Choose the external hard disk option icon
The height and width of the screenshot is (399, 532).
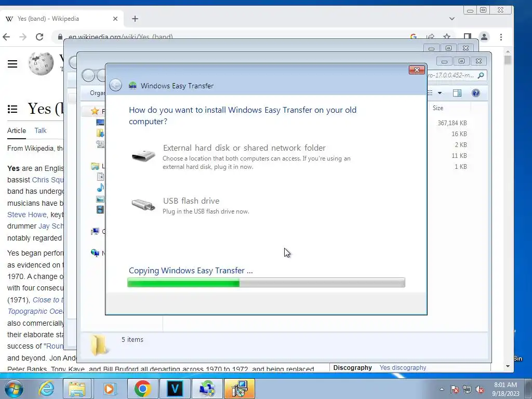tap(143, 156)
